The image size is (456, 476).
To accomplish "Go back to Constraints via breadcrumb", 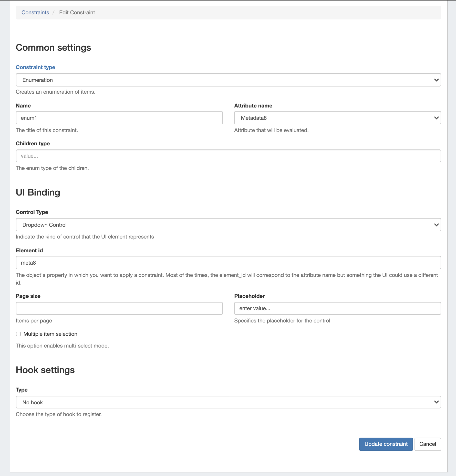I will point(35,13).
